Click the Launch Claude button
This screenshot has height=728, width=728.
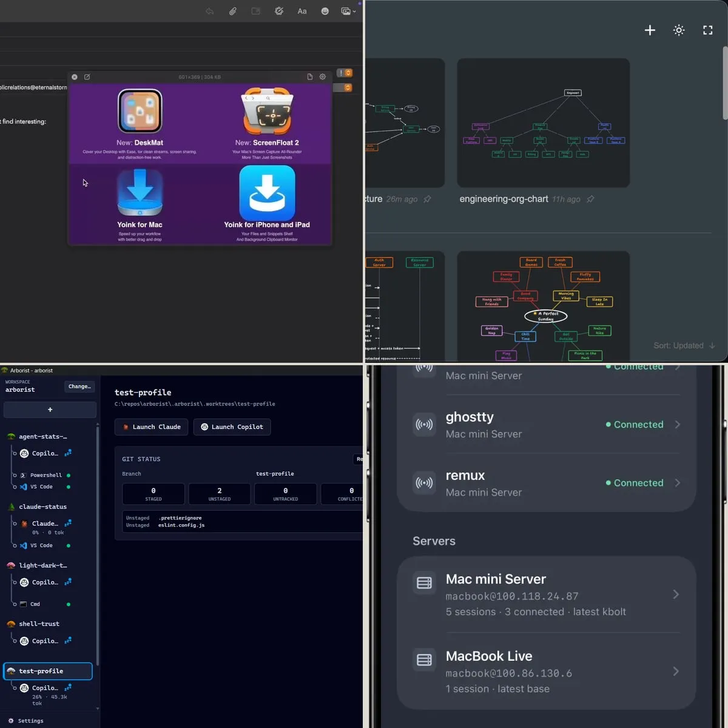151,427
